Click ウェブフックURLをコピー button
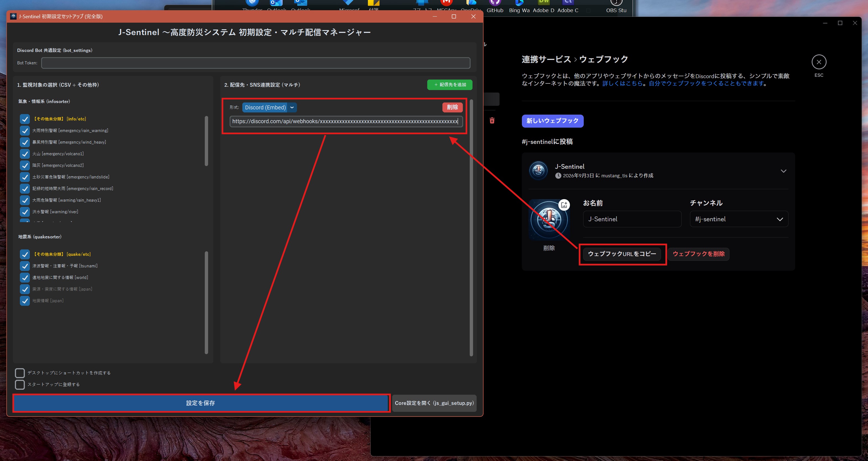868x461 pixels. point(622,254)
